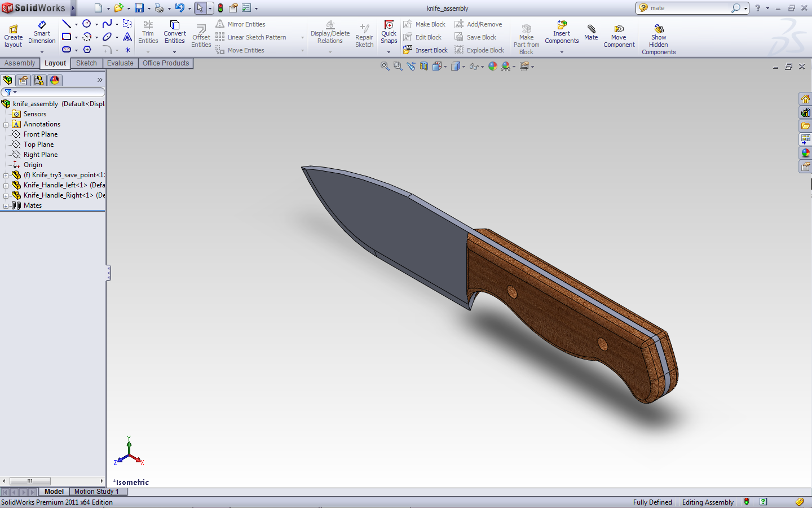The width and height of the screenshot is (812, 508).
Task: Select Top Plane in feature tree
Action: tap(38, 144)
